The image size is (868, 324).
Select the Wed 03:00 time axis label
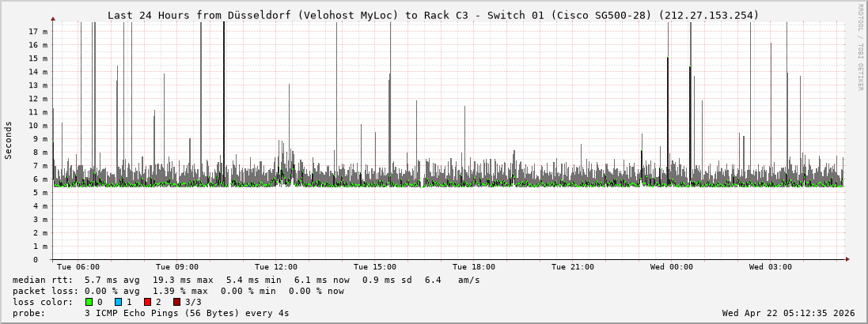coord(771,267)
